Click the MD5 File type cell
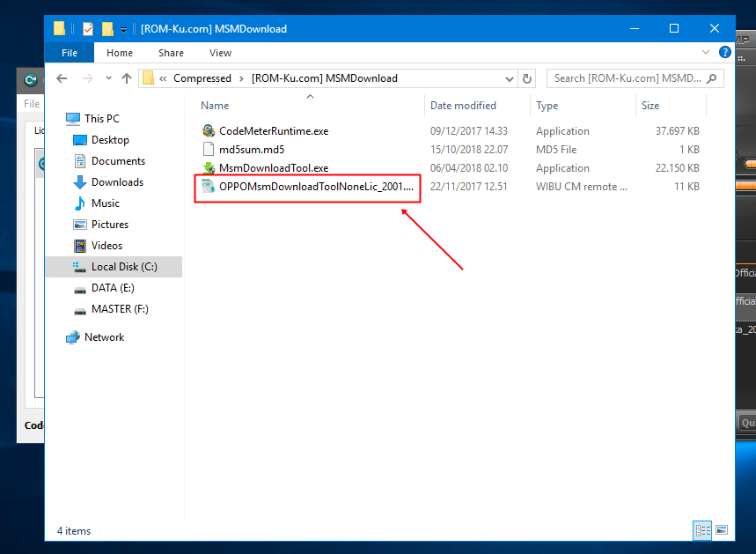The width and height of the screenshot is (756, 554). tap(556, 150)
